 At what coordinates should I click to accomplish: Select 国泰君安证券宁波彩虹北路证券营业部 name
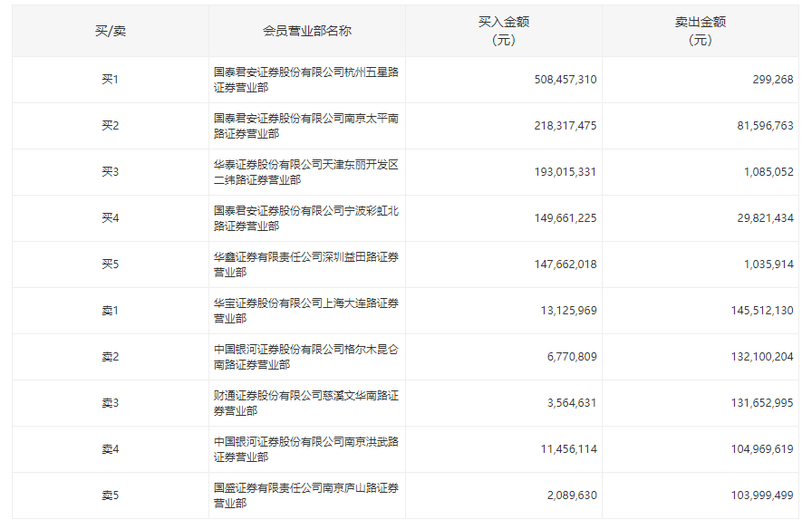point(305,218)
